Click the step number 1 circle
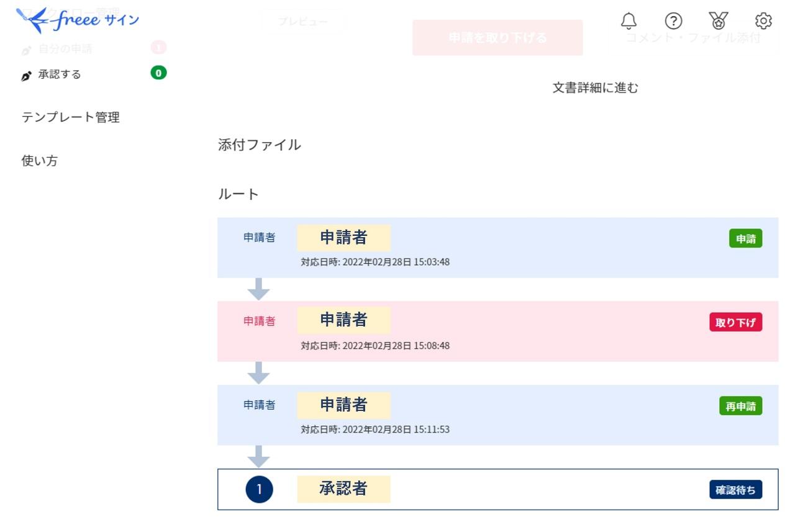Image resolution: width=806 pixels, height=532 pixels. 260,489
